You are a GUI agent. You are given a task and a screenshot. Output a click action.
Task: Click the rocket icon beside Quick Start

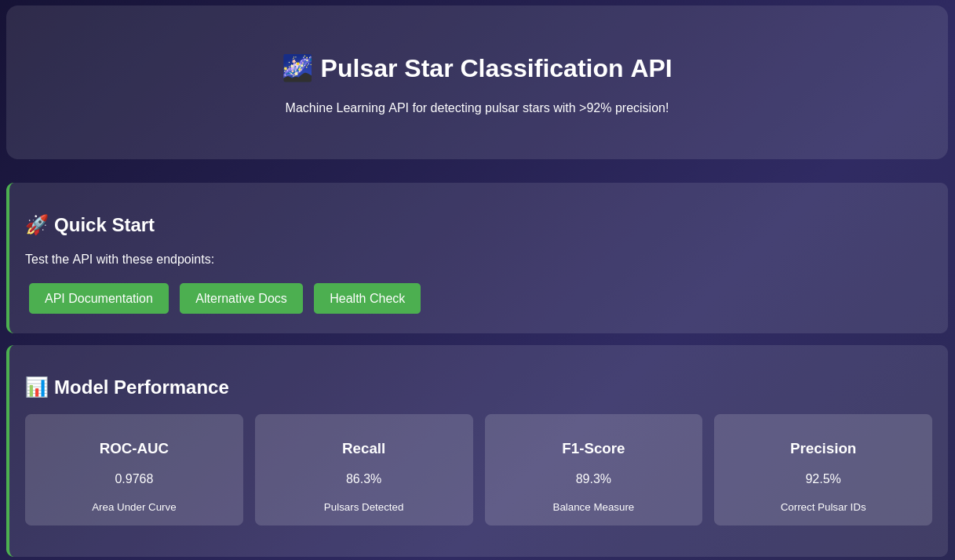tap(37, 225)
